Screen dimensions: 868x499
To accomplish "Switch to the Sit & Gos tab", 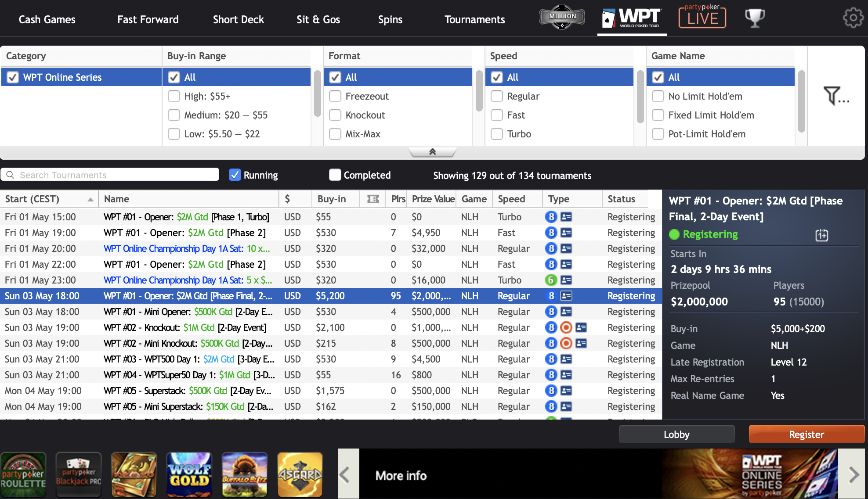I will pyautogui.click(x=318, y=20).
